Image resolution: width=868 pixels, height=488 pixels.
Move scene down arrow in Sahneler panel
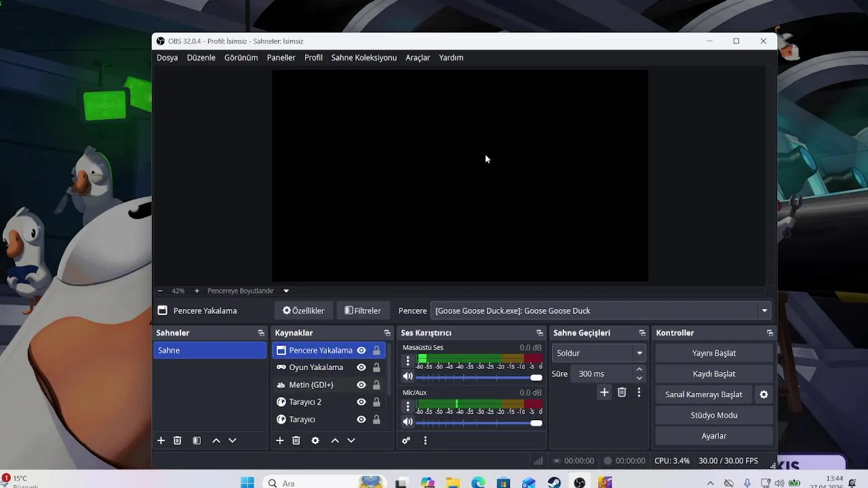(233, 441)
